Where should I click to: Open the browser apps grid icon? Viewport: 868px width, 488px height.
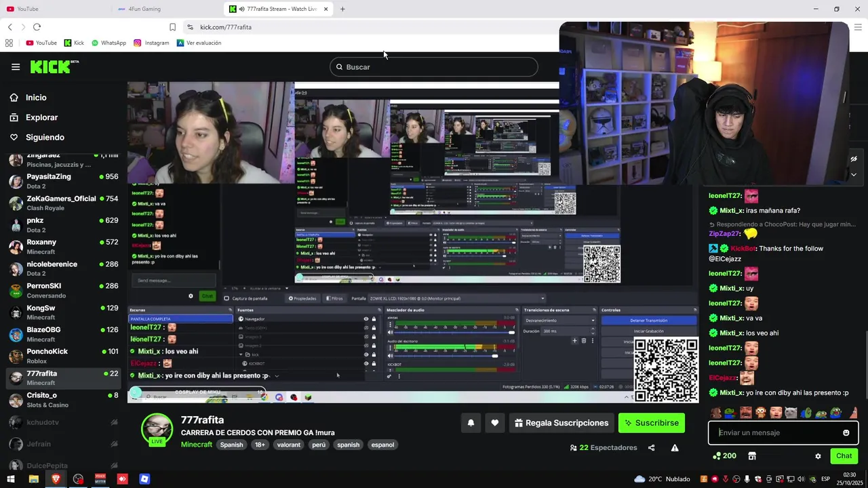pos(9,43)
